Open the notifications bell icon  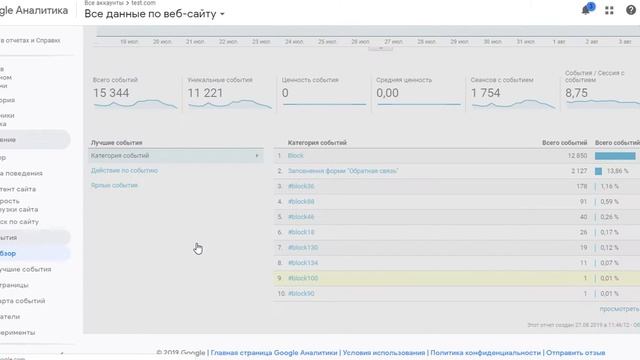coord(587,10)
